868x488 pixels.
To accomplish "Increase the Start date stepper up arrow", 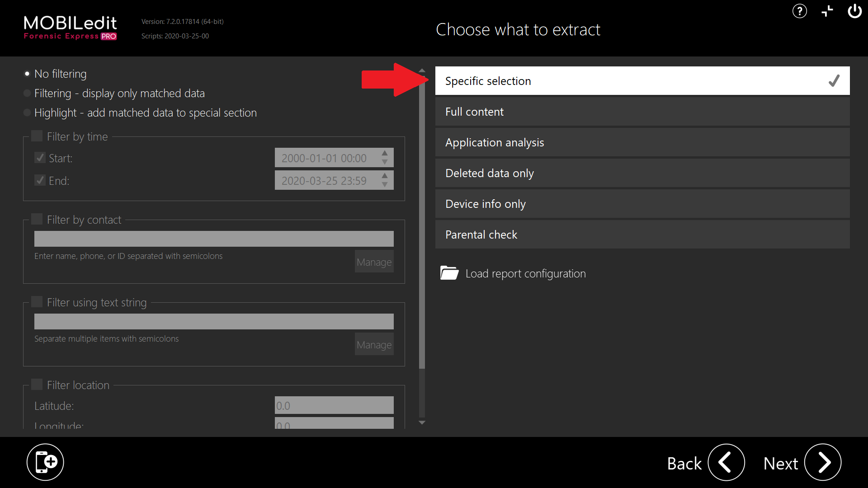I will (x=385, y=153).
